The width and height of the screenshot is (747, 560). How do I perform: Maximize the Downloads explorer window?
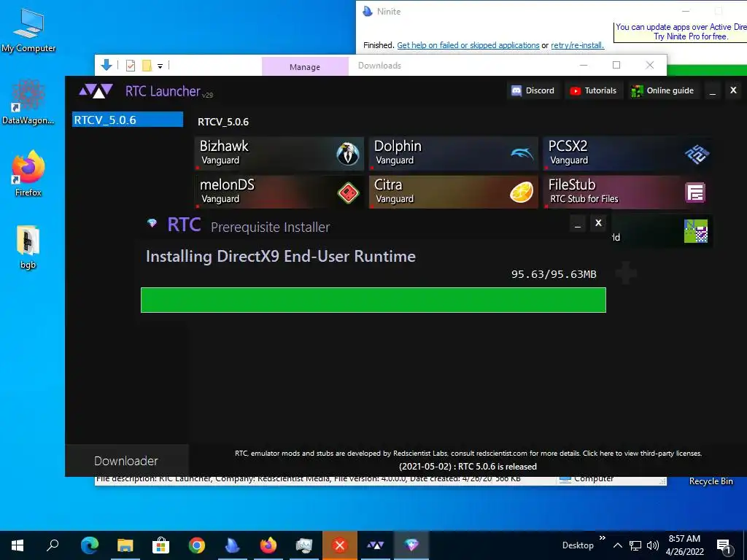pyautogui.click(x=616, y=65)
